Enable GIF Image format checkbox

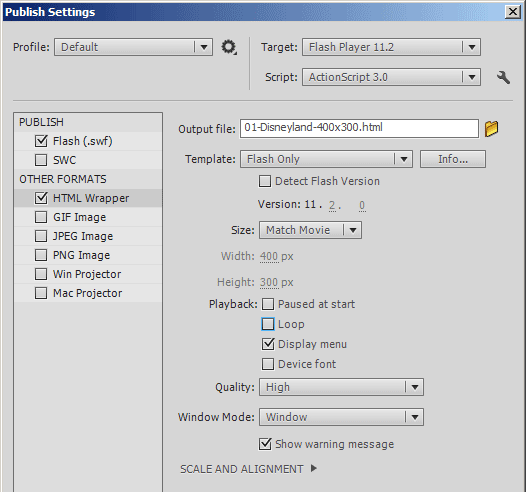coord(41,217)
